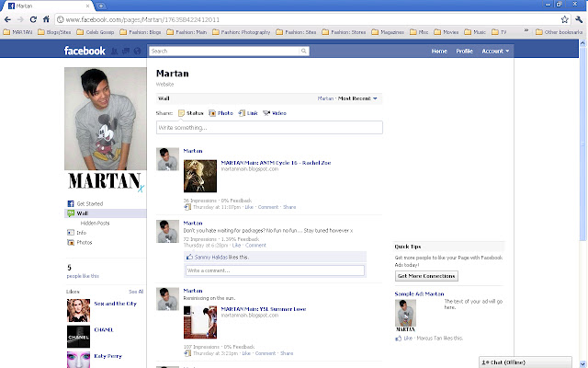588x368 pixels.
Task: Click the Sample Ad: Martan link
Action: [x=419, y=294]
